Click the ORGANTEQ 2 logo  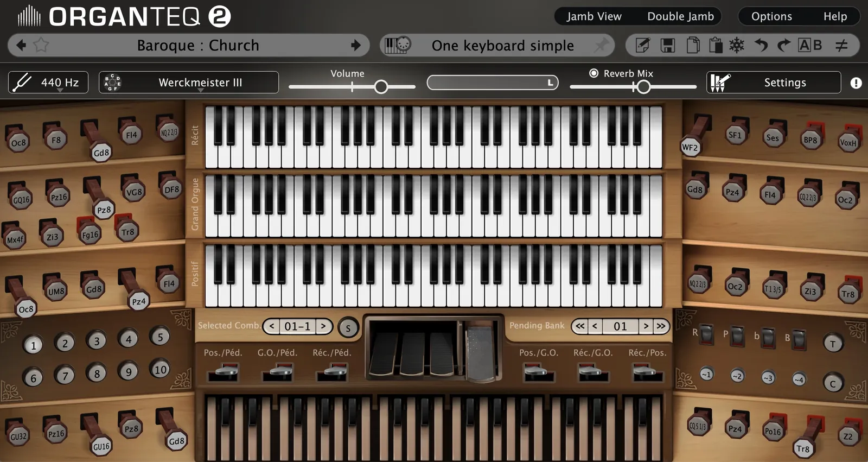click(x=124, y=16)
